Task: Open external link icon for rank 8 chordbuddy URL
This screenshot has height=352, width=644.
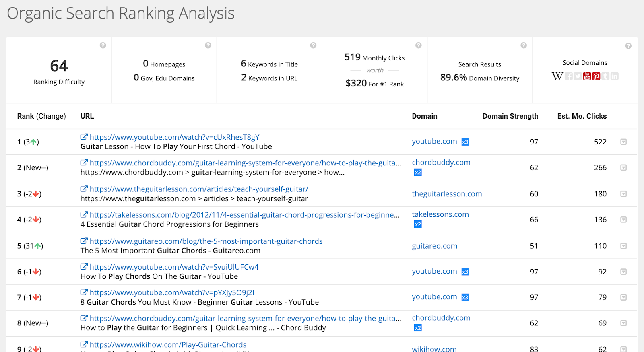Action: coord(84,318)
